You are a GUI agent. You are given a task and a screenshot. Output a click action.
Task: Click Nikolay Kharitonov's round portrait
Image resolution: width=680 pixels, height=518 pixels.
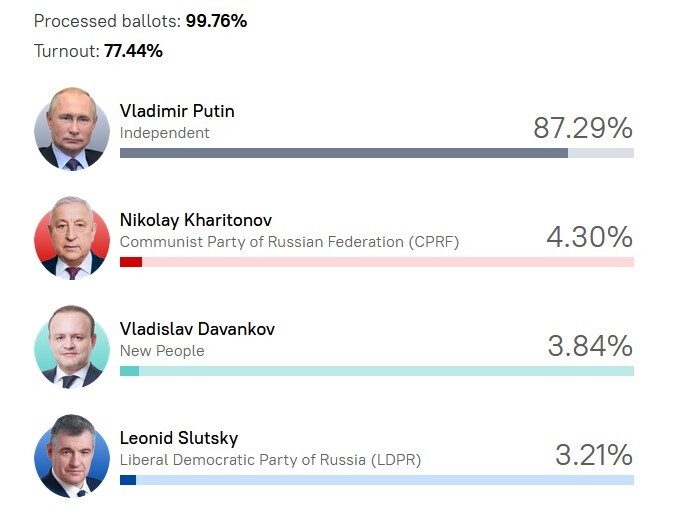(71, 238)
